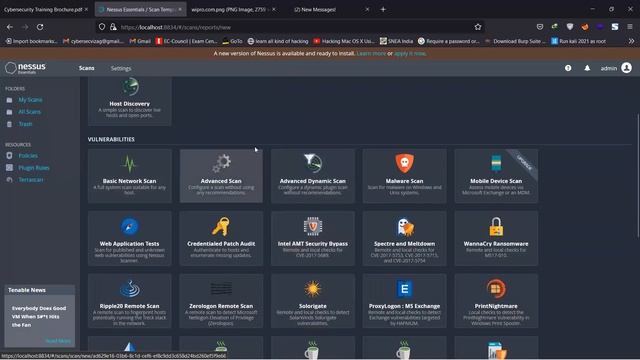Open the Solorigate sunburst icon
Screen dimensions: 640x360
[313, 289]
